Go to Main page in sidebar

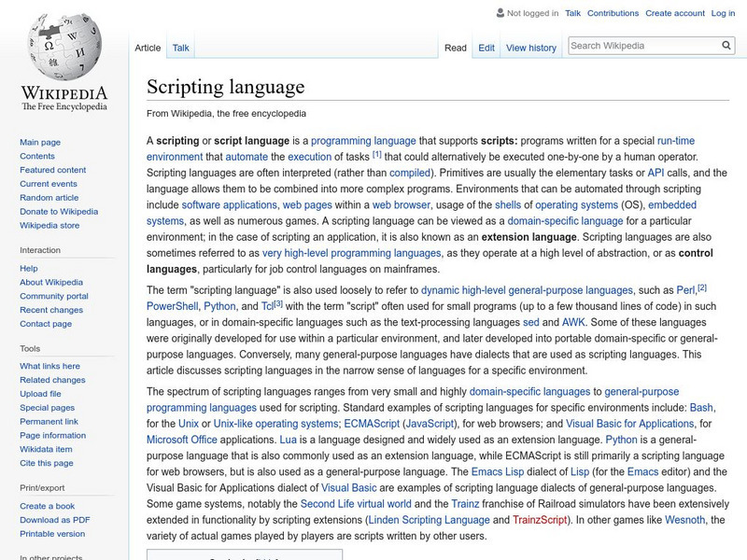point(40,142)
